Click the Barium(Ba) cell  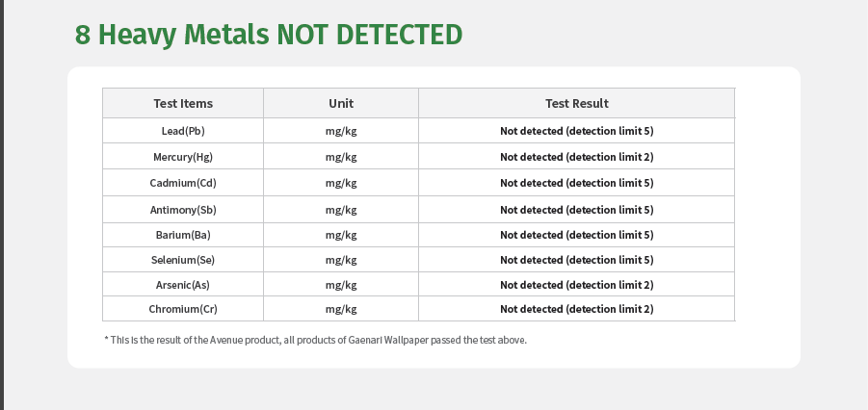(x=183, y=235)
